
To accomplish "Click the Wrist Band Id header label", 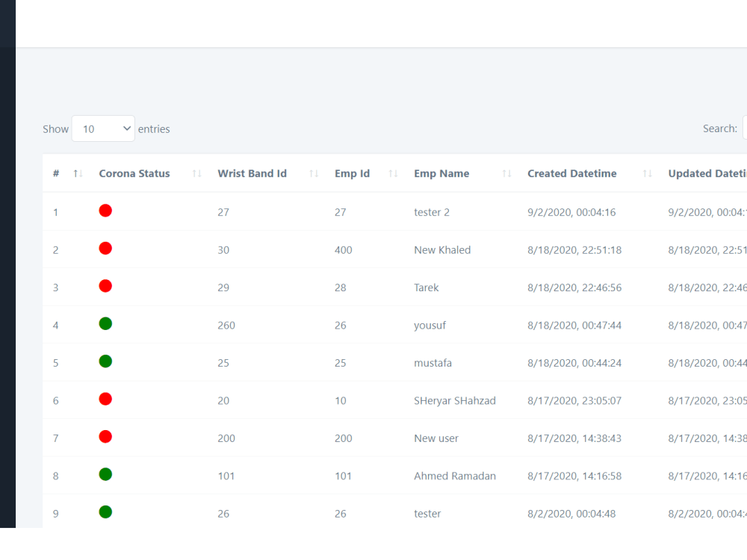I will click(x=252, y=174).
